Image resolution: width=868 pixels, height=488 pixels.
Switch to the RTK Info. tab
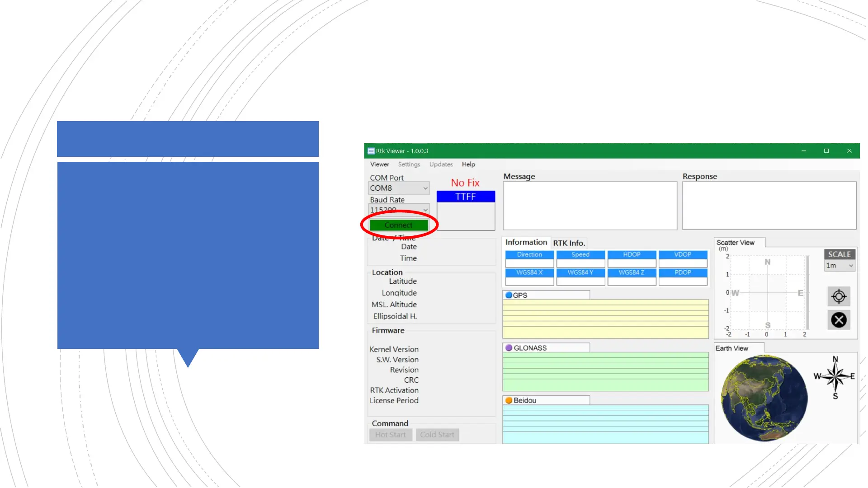click(x=569, y=243)
